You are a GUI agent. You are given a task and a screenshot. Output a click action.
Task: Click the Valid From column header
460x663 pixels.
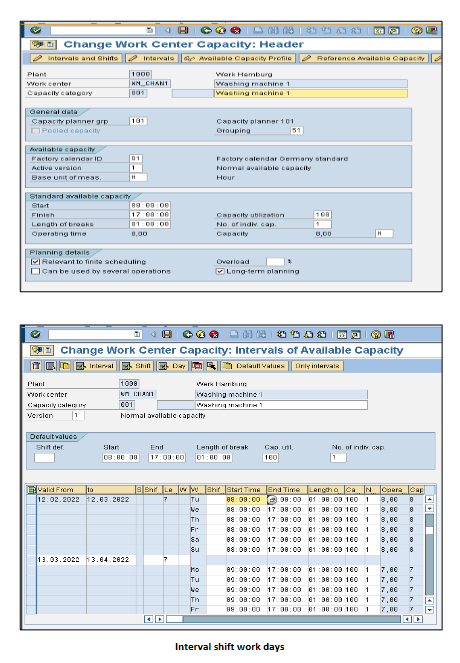[x=61, y=490]
